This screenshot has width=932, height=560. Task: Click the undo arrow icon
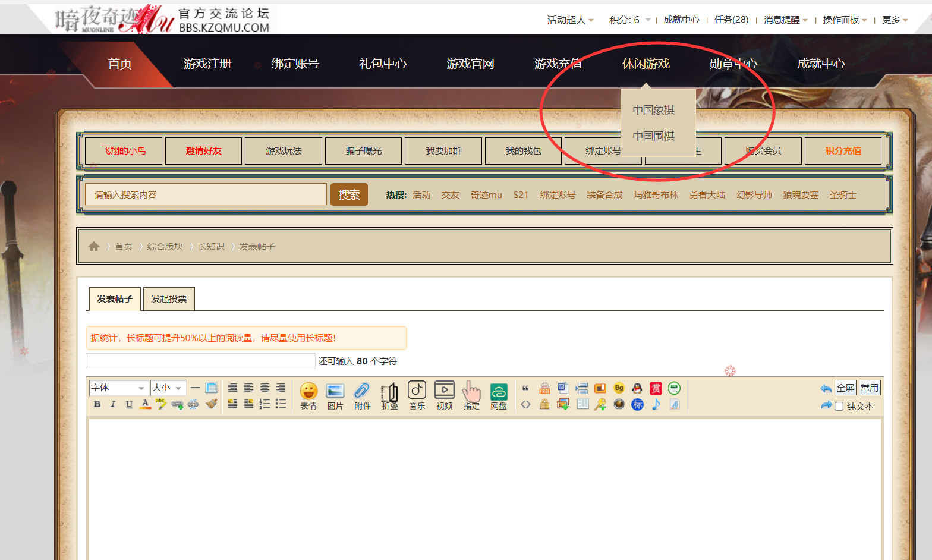(826, 388)
